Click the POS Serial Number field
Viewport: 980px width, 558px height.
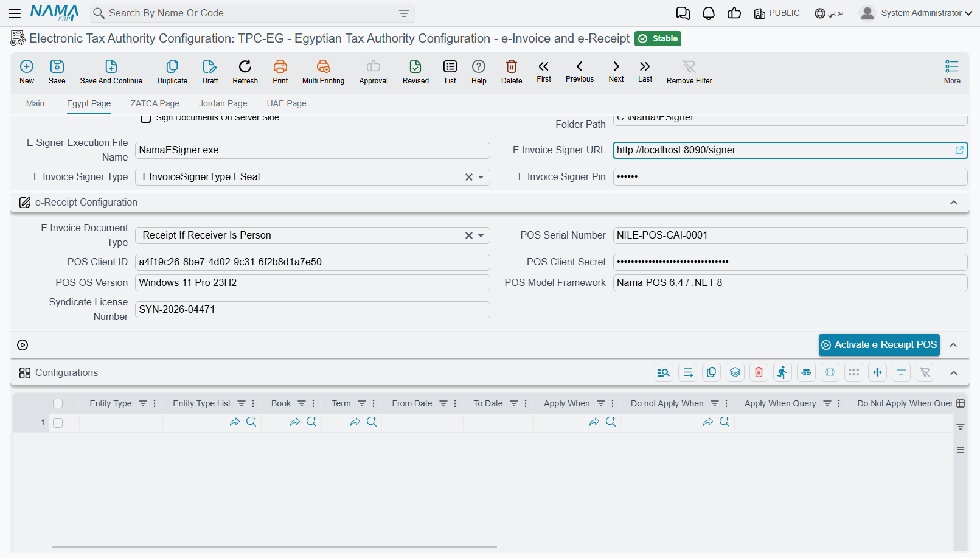[790, 235]
